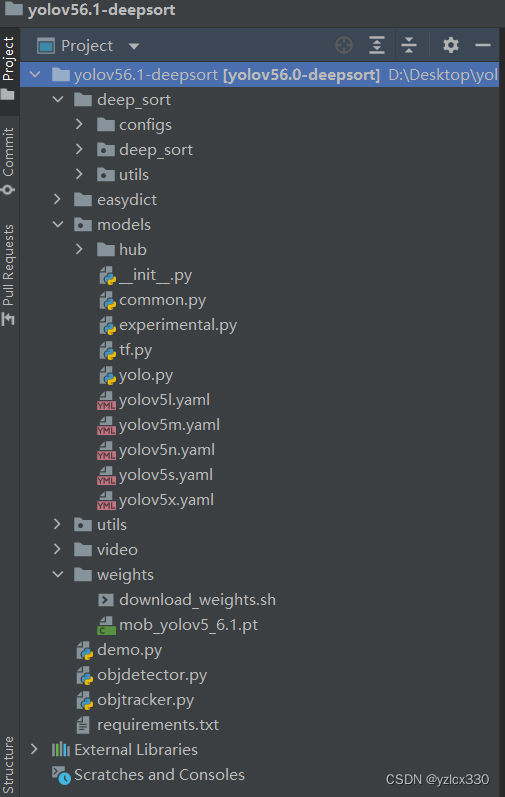The width and height of the screenshot is (505, 797).
Task: Click the common.py Python file icon
Action: tap(107, 300)
